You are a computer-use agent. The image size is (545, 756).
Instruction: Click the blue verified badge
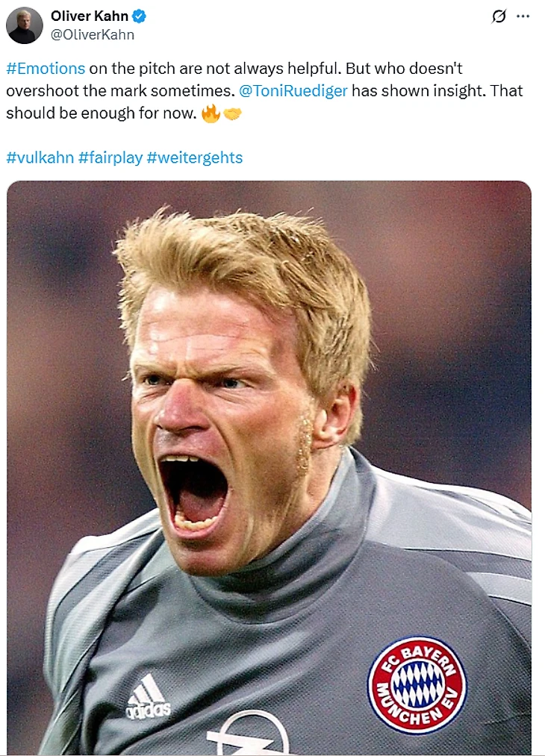point(140,16)
